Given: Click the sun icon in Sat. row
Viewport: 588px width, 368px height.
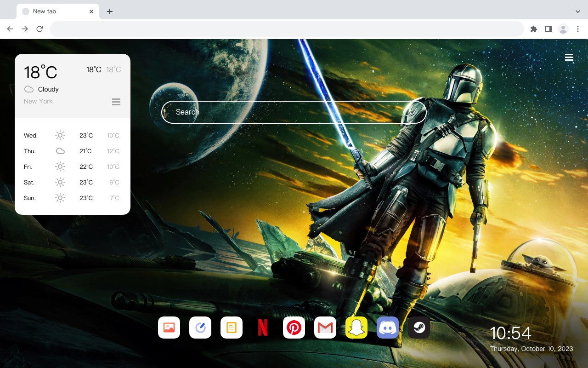Looking at the screenshot, I should (x=60, y=182).
